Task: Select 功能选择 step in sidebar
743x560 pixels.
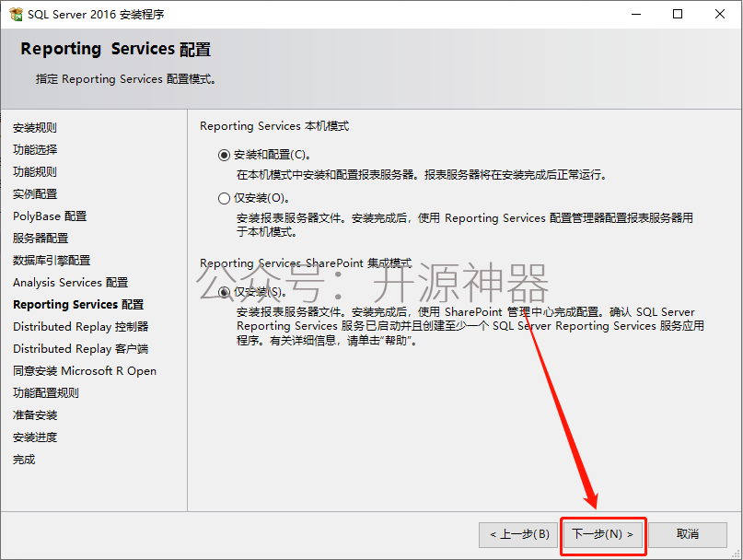Action: (x=35, y=150)
